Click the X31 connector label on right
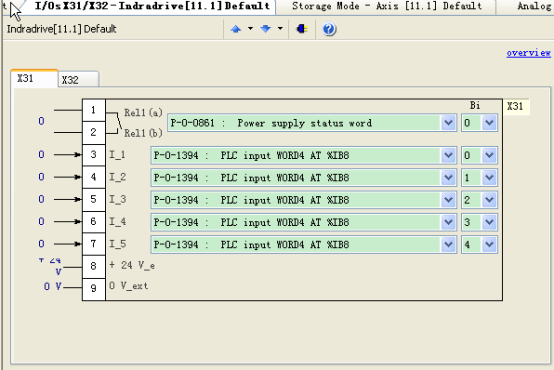 (x=515, y=106)
